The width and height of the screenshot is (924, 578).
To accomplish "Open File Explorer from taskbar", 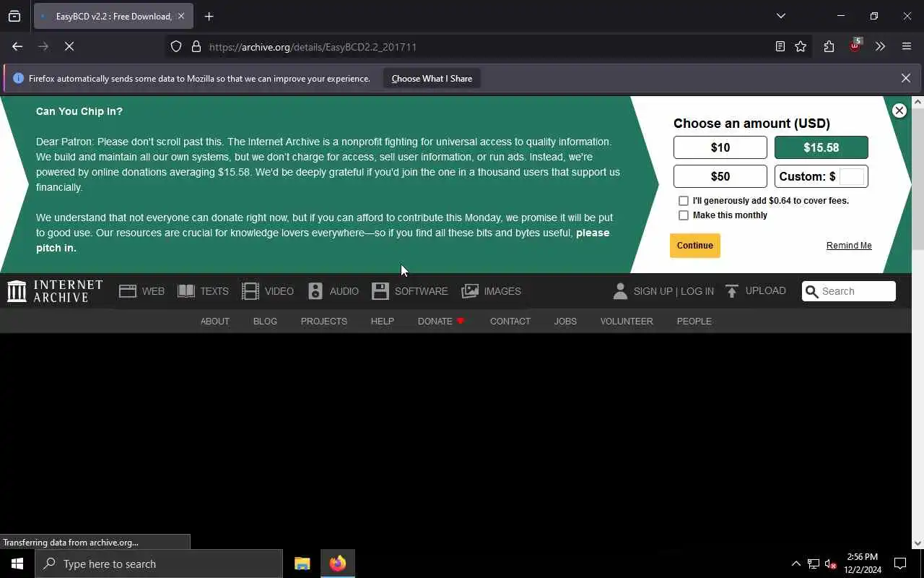I will pos(302,564).
